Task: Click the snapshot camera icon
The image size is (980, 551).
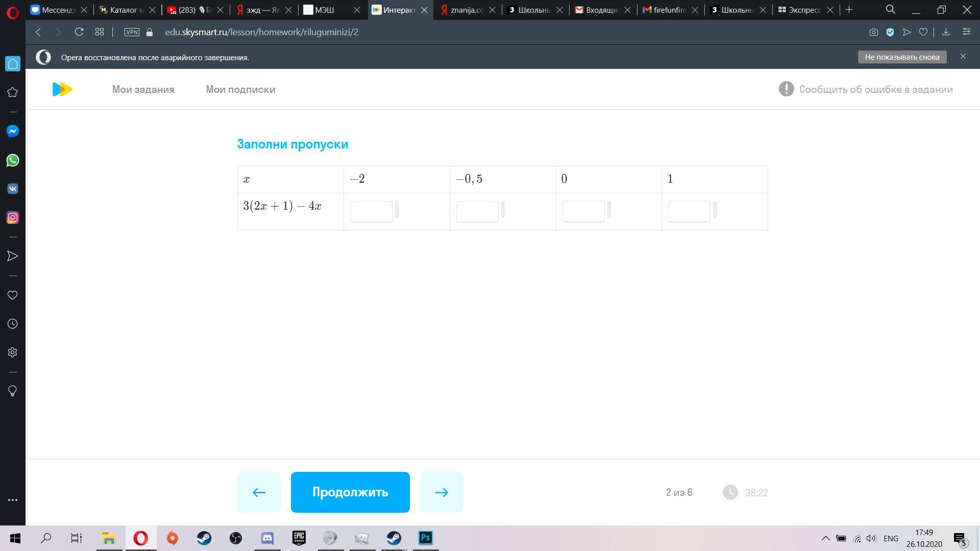Action: [x=874, y=32]
